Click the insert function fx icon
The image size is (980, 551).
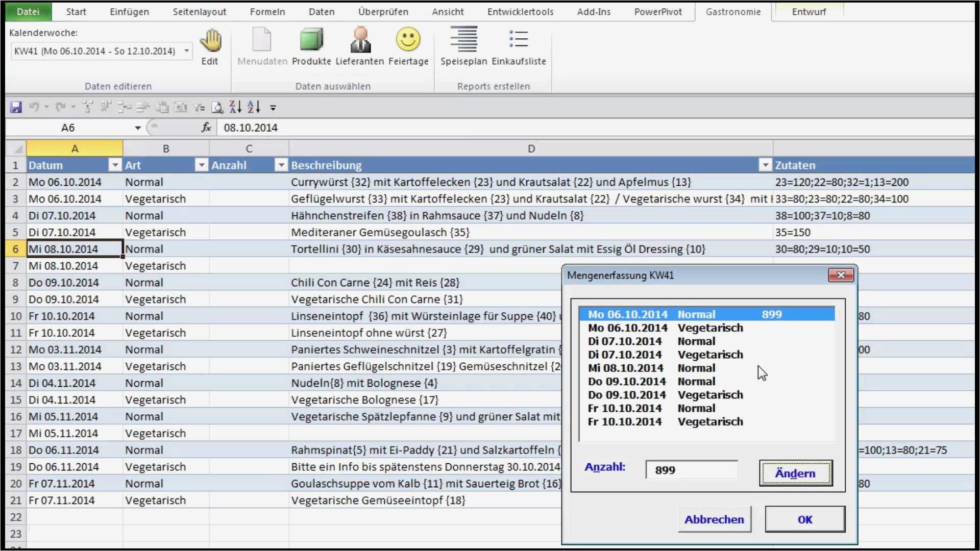(206, 128)
